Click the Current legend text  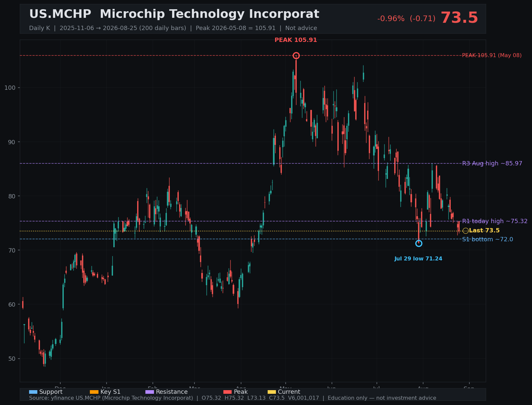pos(289,392)
